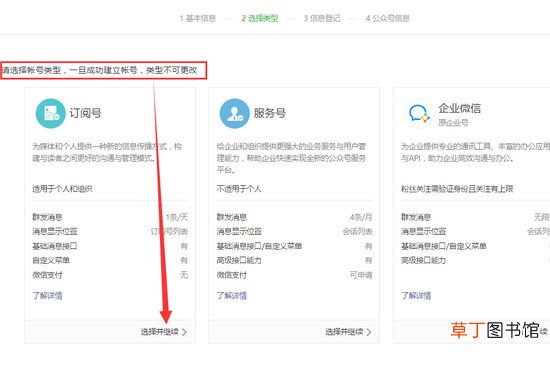This screenshot has width=550, height=365.
Task: Click 群发消息 row in 企业微信 card
Action: (475, 217)
